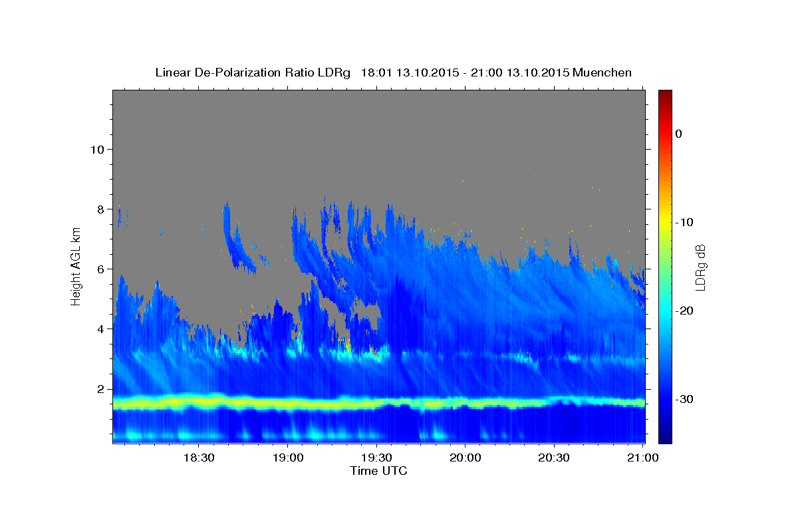The width and height of the screenshot is (798, 532).
Task: Click the 18:30 time tick label
Action: pos(198,458)
